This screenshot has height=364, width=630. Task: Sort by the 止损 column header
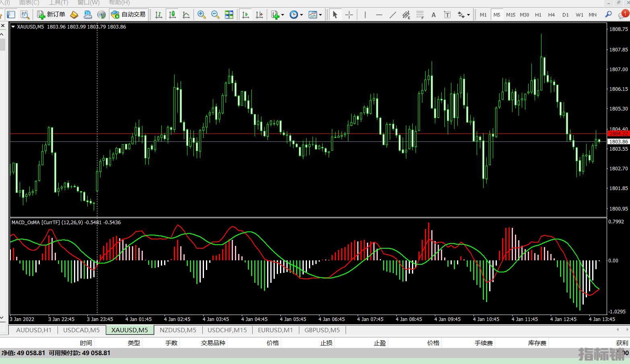click(x=326, y=343)
